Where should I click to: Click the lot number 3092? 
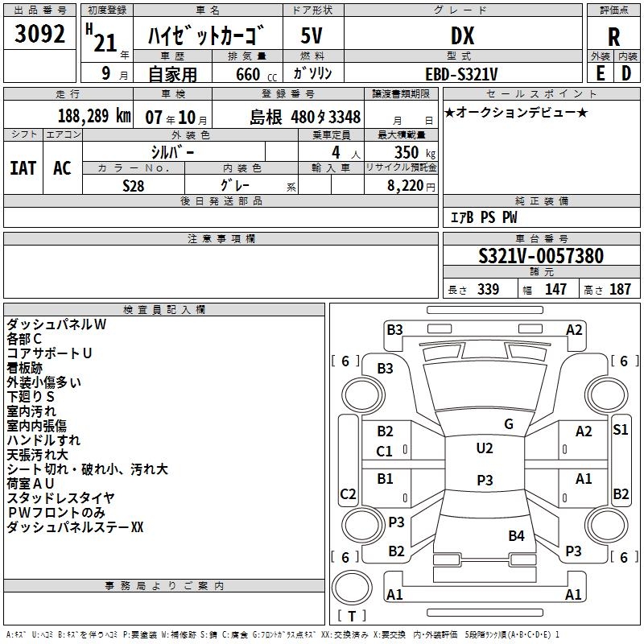[x=39, y=34]
